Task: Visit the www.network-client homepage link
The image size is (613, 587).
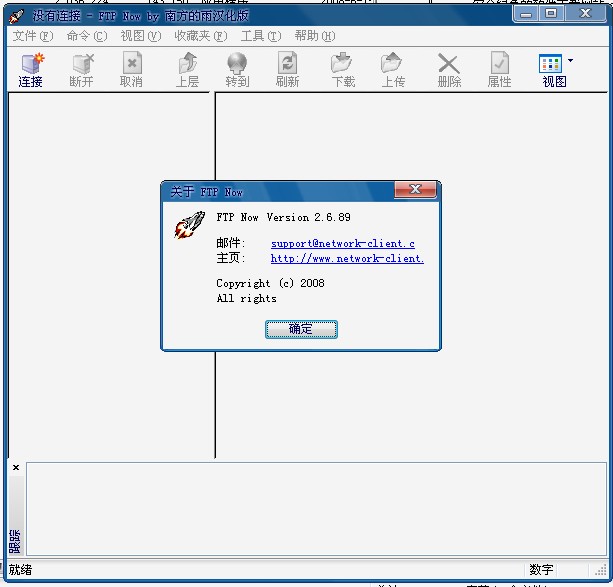Action: coord(347,258)
